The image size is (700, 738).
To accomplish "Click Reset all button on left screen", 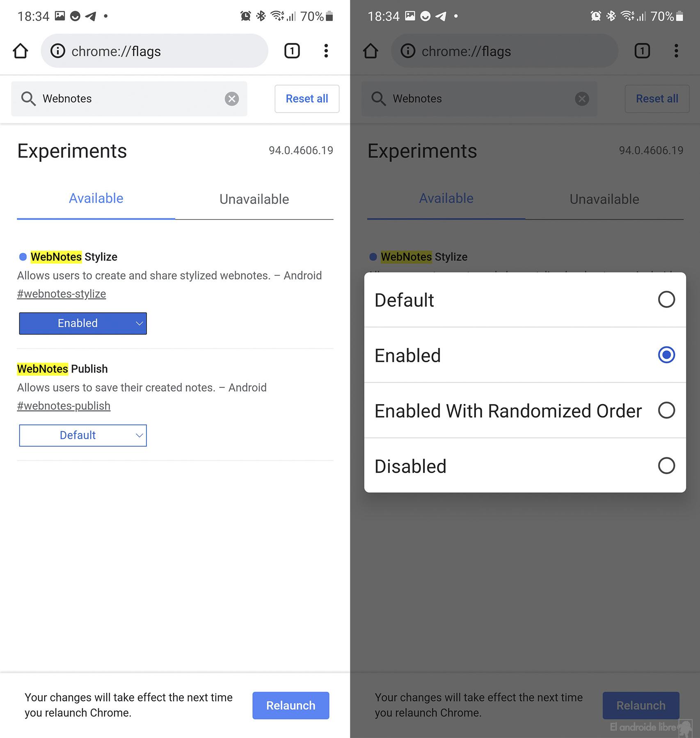I will [x=307, y=99].
